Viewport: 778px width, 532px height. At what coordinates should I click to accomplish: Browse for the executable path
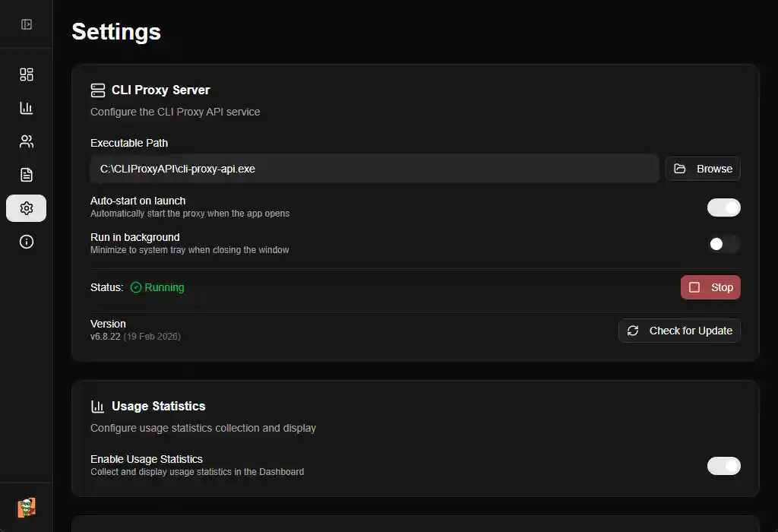coord(703,169)
